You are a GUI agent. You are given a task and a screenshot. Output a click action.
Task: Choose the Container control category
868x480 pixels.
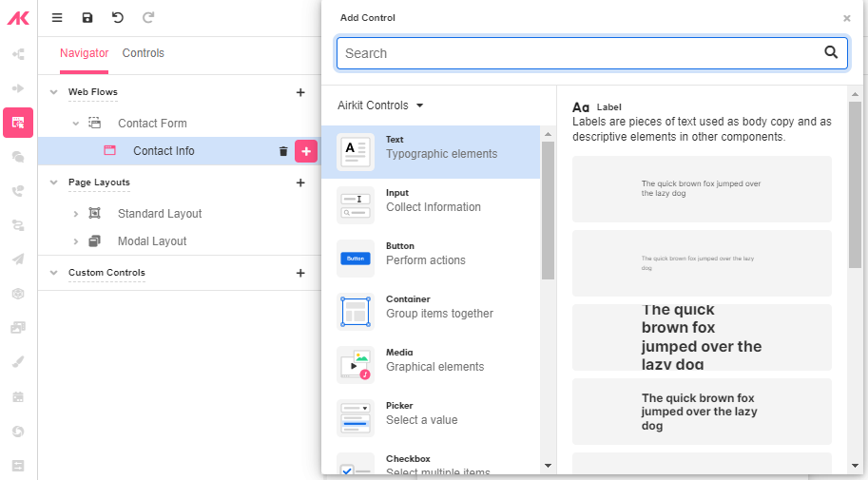click(431, 312)
